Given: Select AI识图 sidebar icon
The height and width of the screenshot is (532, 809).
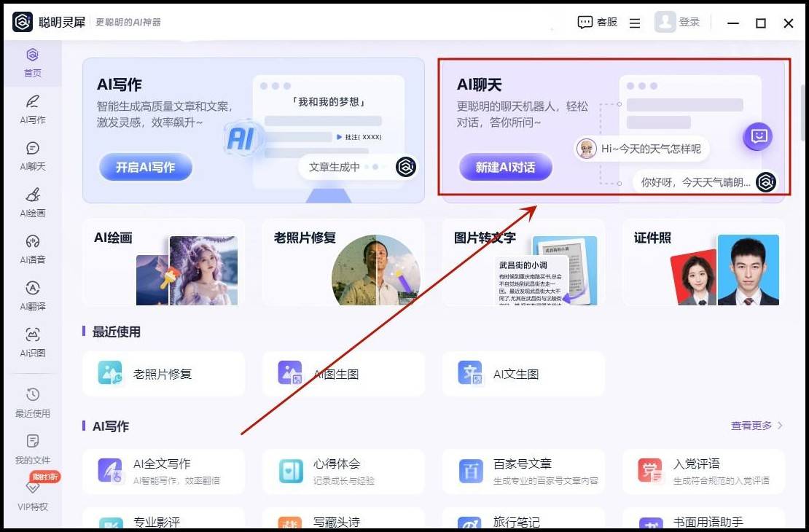Looking at the screenshot, I should coord(32,342).
